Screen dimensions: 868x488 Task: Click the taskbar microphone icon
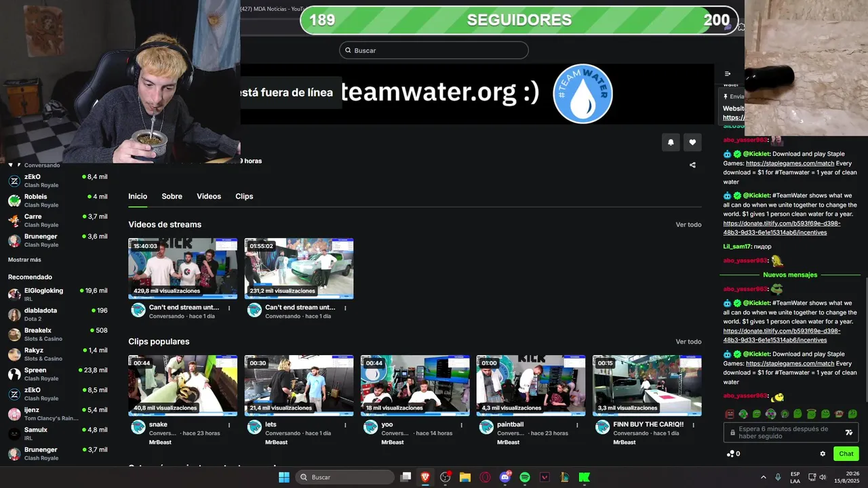[778, 477]
